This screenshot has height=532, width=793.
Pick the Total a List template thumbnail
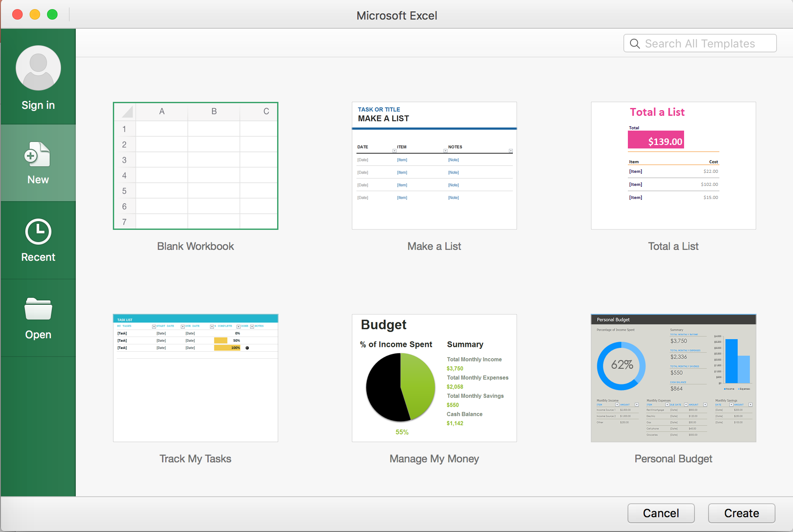pyautogui.click(x=673, y=166)
